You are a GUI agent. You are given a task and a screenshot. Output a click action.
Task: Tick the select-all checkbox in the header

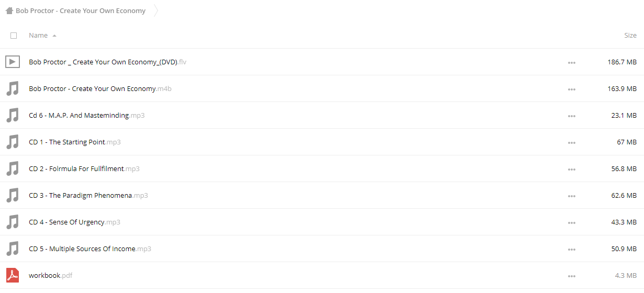click(x=14, y=36)
